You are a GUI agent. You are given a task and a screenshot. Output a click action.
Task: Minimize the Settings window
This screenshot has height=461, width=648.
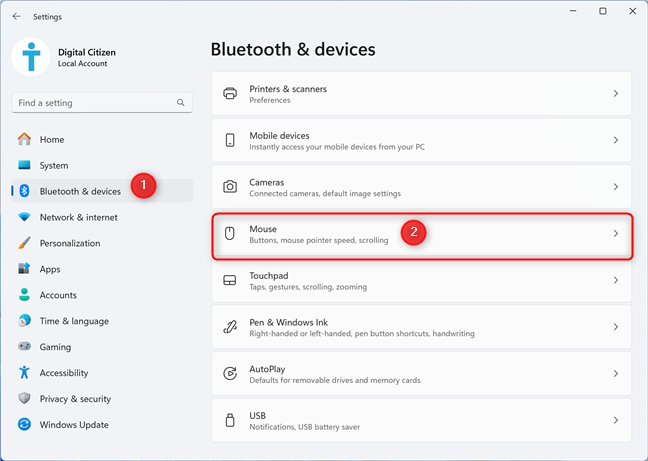click(573, 11)
